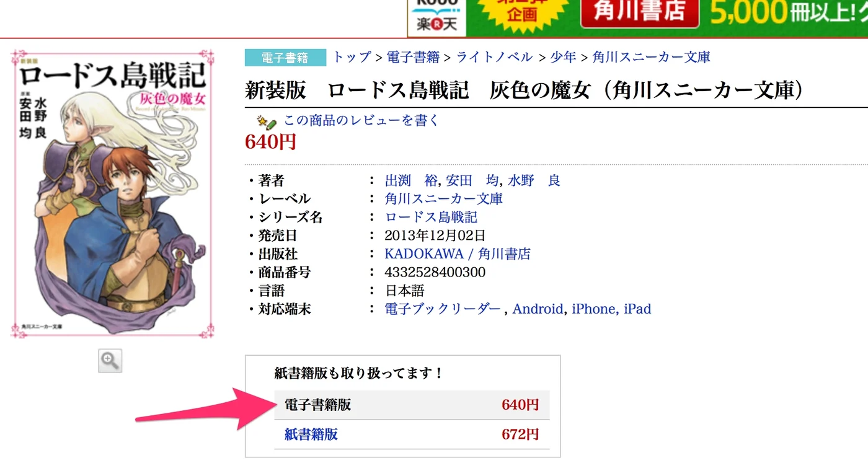Open 少年 breadcrumb link
This screenshot has height=476, width=868.
(x=563, y=57)
